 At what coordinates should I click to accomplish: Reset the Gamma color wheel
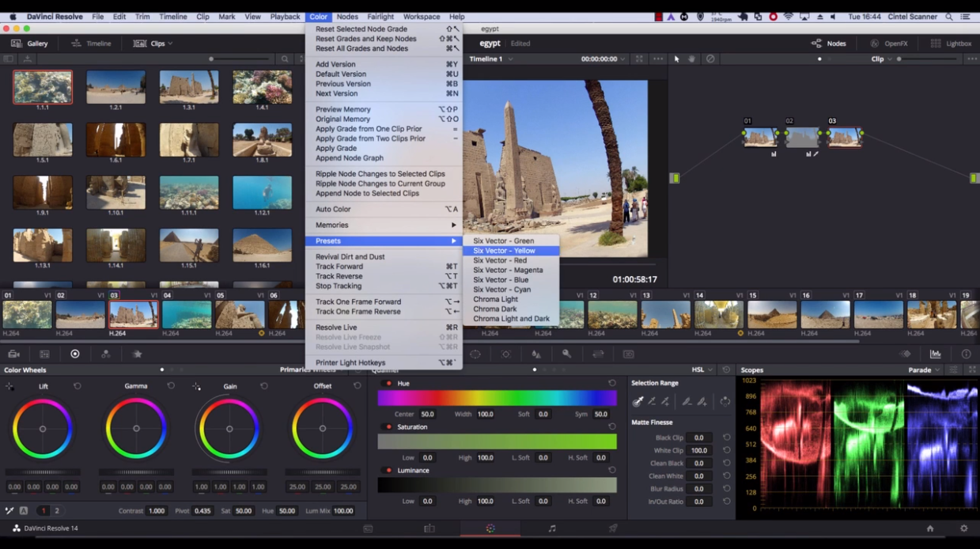point(171,386)
